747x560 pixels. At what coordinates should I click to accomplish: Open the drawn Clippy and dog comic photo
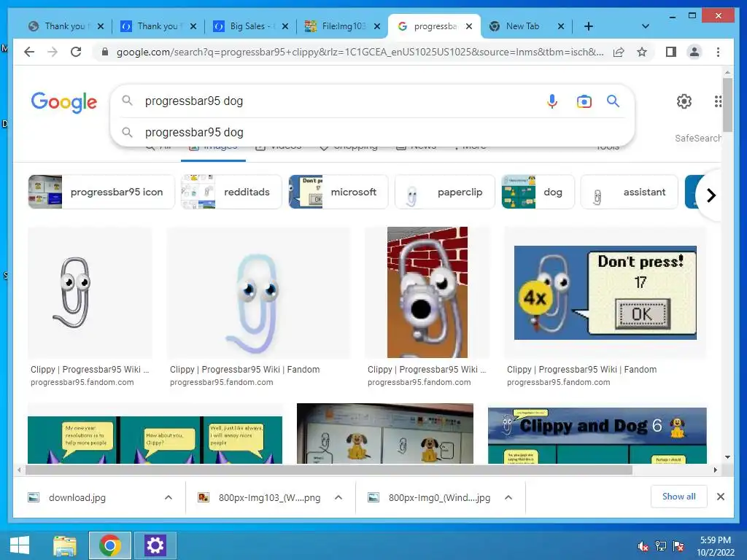coord(385,433)
